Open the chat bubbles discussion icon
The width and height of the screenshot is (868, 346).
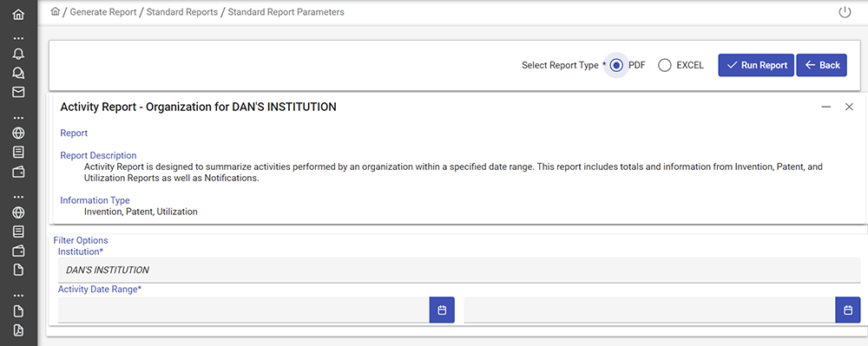(x=18, y=73)
